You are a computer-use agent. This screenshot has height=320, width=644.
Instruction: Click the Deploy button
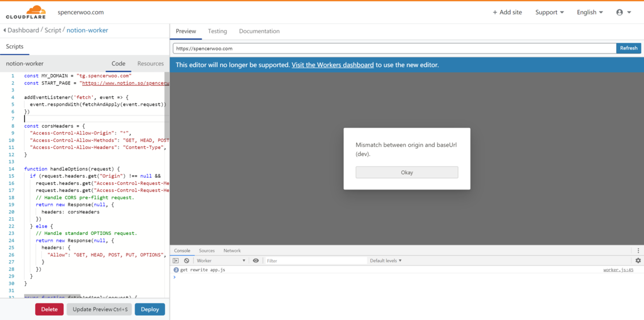[149, 309]
